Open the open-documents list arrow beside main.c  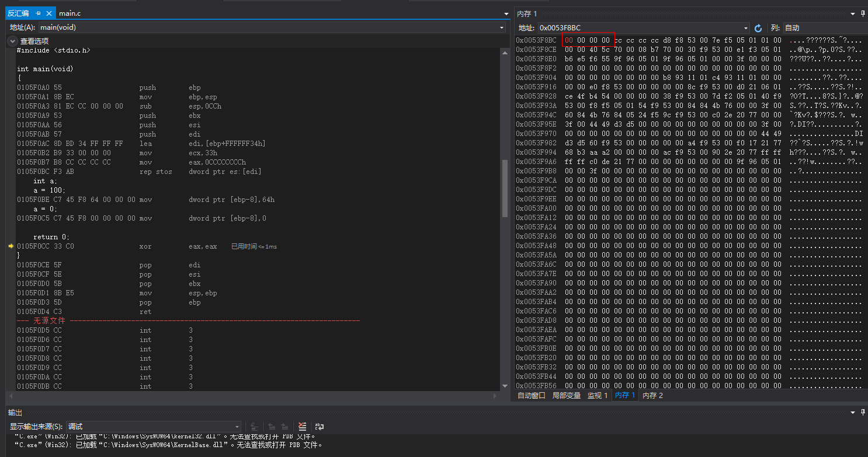coord(506,13)
